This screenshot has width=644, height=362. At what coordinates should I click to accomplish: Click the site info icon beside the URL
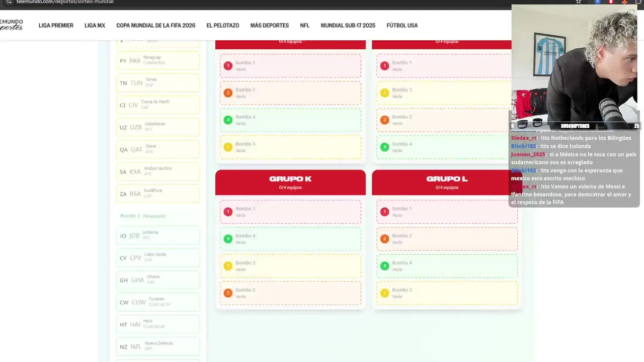pos(9,2)
